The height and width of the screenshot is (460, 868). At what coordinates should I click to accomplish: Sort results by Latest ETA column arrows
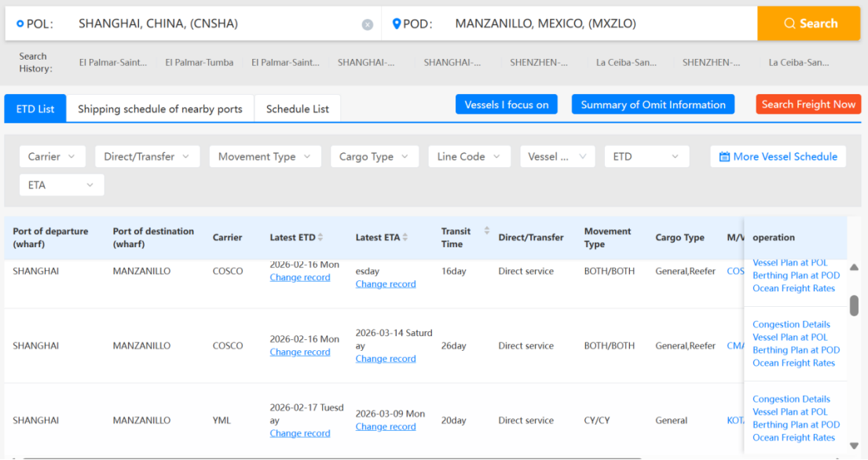pyautogui.click(x=407, y=236)
